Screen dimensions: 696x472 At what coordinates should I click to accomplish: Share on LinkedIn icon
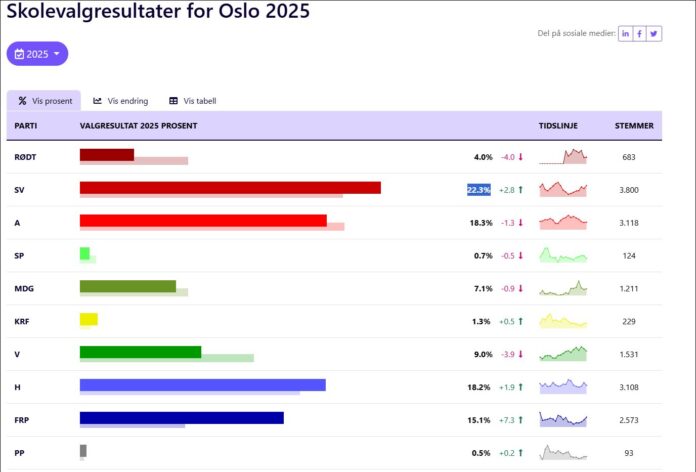pyautogui.click(x=625, y=34)
